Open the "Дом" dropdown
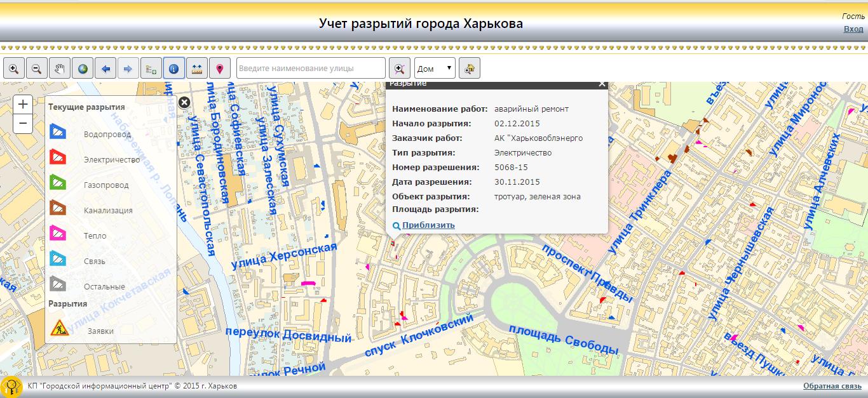868x398 pixels. point(435,68)
